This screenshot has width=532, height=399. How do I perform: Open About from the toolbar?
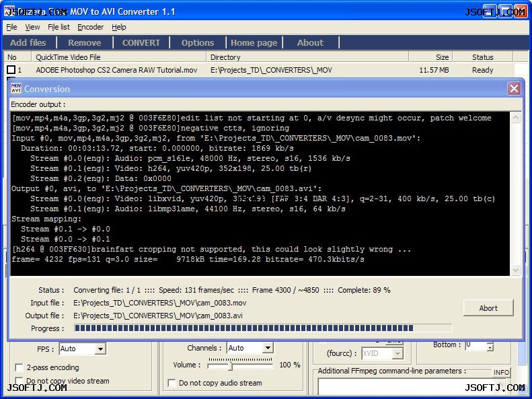310,43
